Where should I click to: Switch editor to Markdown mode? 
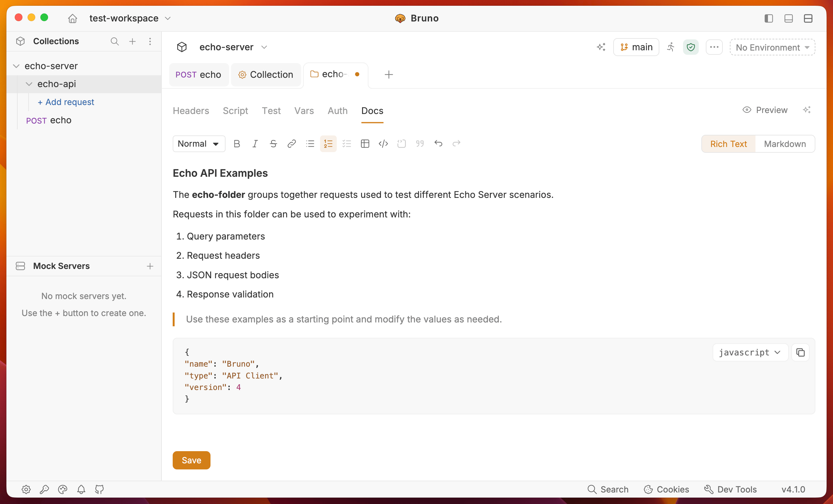pos(785,144)
